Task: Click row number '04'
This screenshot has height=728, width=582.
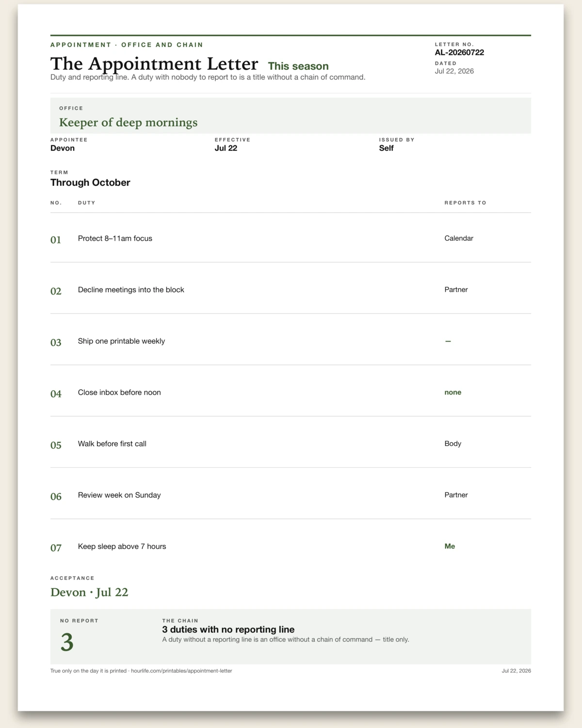Action: coord(56,394)
